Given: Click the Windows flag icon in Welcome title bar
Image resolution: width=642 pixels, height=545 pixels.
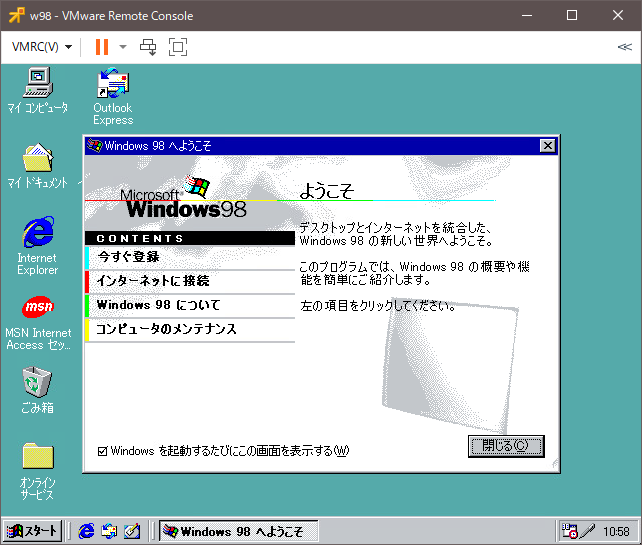Looking at the screenshot, I should [x=95, y=145].
